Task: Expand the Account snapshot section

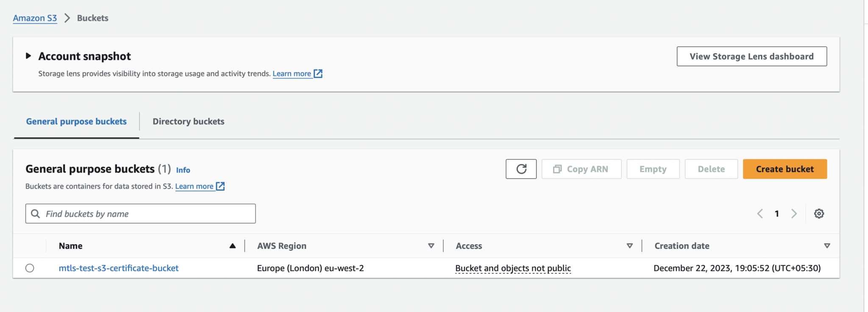Action: [x=28, y=56]
